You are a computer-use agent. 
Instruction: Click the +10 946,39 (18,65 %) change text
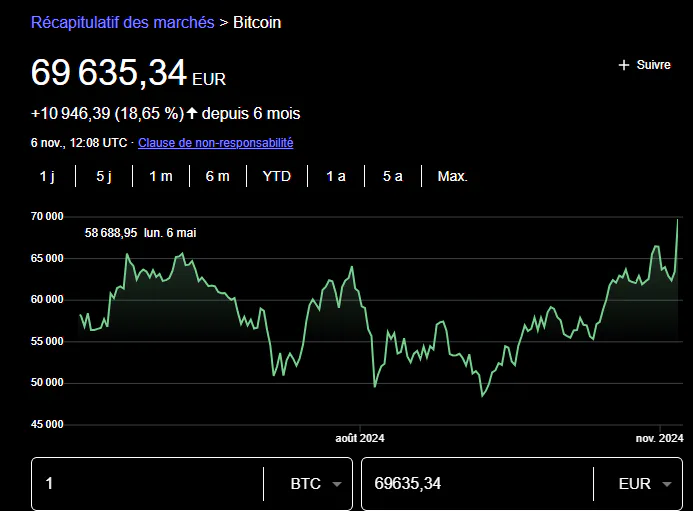(x=107, y=114)
